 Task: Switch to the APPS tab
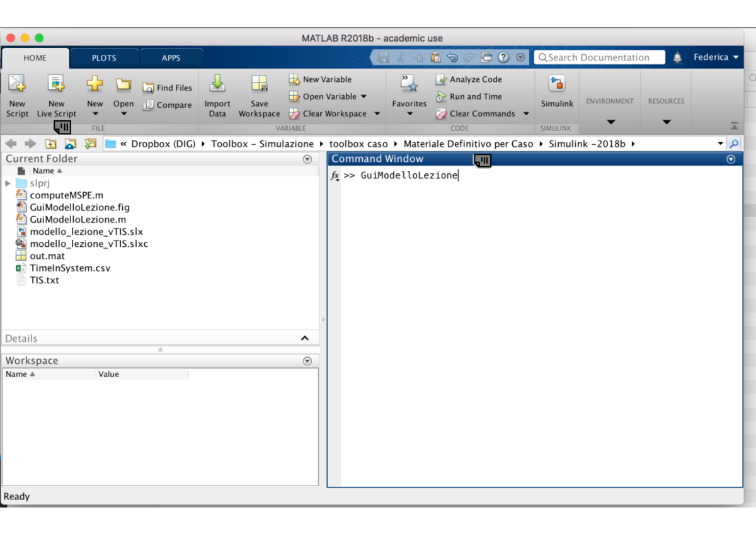(x=171, y=58)
